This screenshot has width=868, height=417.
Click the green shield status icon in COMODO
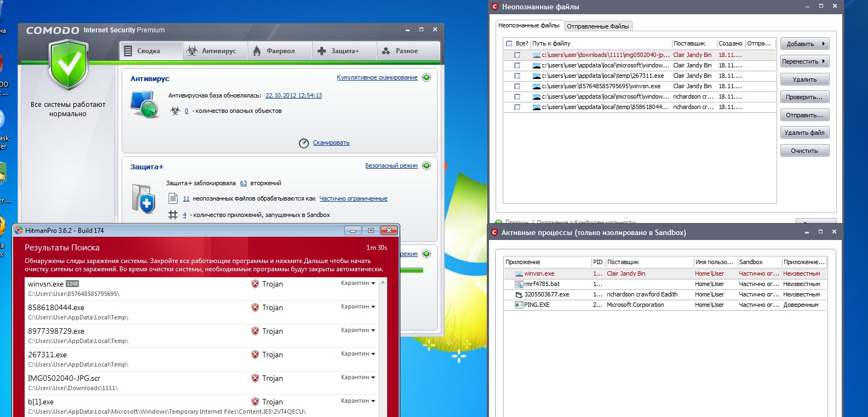68,65
